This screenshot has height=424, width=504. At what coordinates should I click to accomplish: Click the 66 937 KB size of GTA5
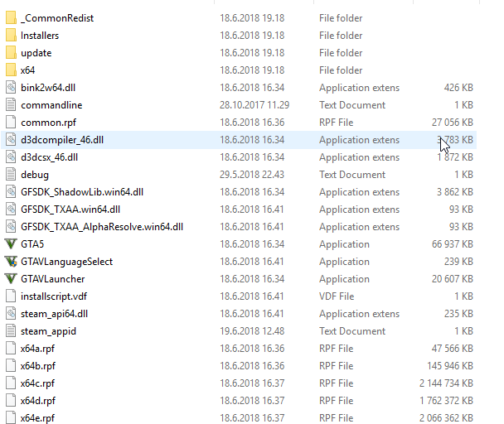click(453, 244)
